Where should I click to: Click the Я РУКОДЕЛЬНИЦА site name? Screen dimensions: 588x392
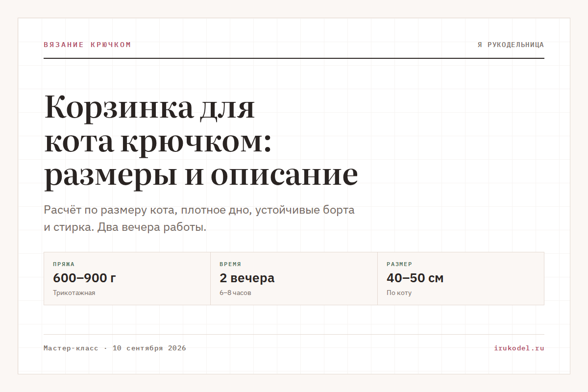click(511, 45)
